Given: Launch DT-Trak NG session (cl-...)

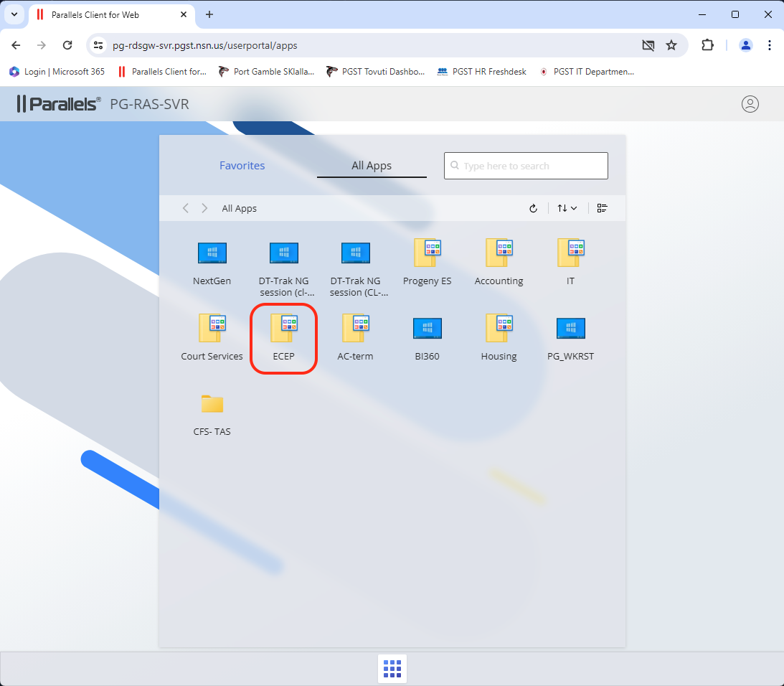Looking at the screenshot, I should click(283, 268).
